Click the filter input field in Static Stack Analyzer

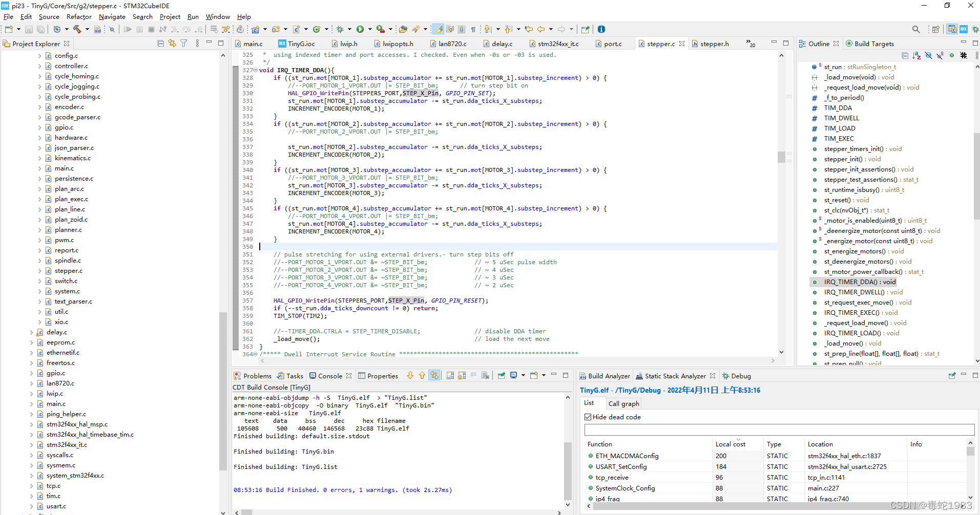[779, 430]
